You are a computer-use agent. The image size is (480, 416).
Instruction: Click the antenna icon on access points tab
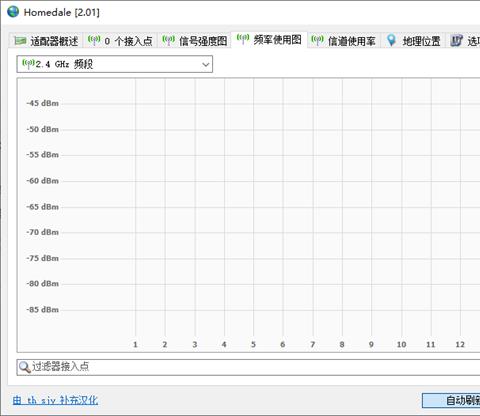tap(94, 40)
